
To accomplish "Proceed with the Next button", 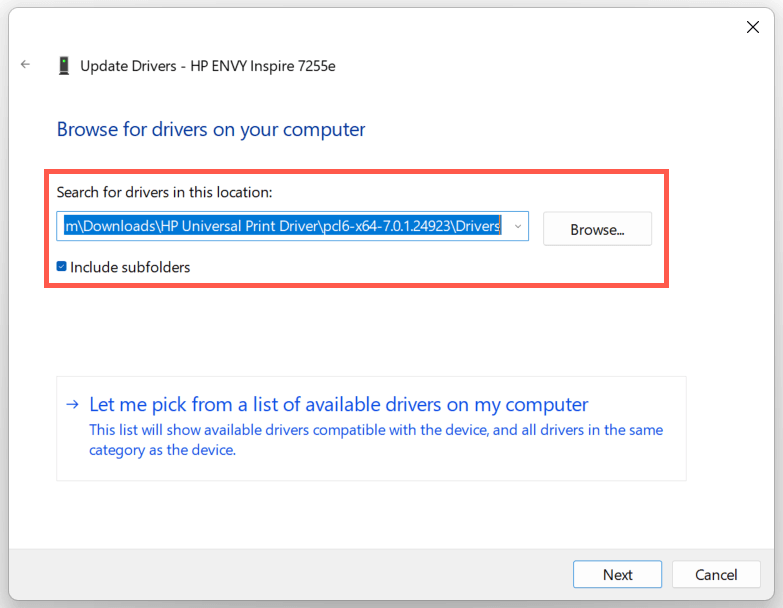I will pos(617,575).
